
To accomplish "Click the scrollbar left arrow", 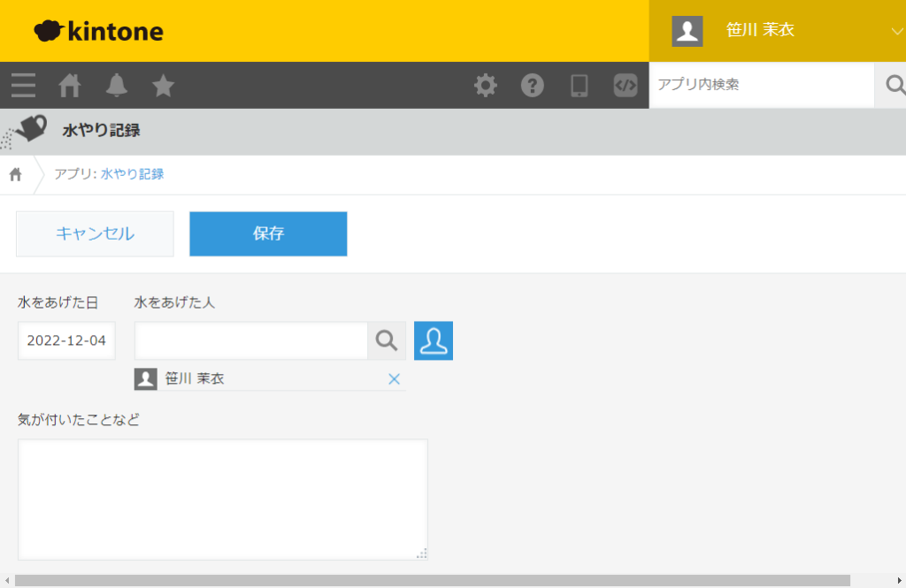I will (x=7, y=581).
